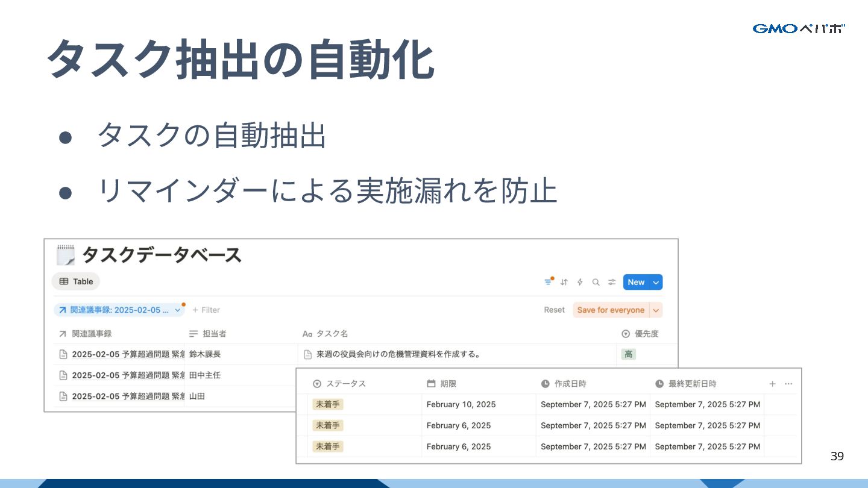Click the green 高 priority tag
The width and height of the screenshot is (868, 488).
(x=629, y=354)
